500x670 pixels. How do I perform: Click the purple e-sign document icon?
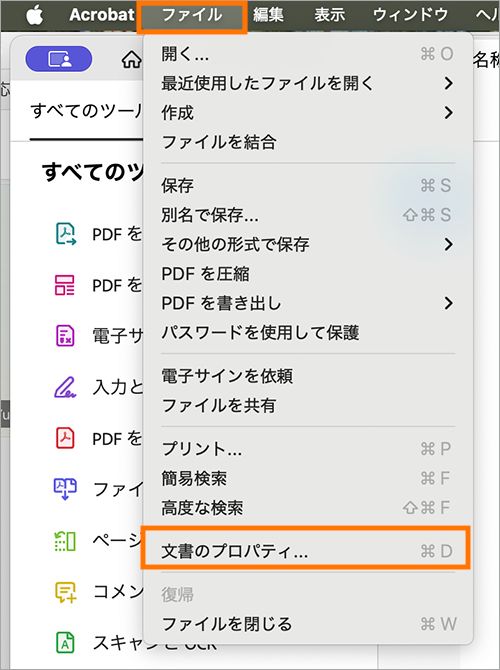click(65, 335)
